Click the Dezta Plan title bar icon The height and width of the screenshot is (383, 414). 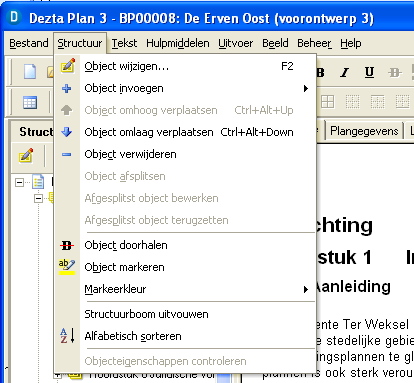(14, 17)
